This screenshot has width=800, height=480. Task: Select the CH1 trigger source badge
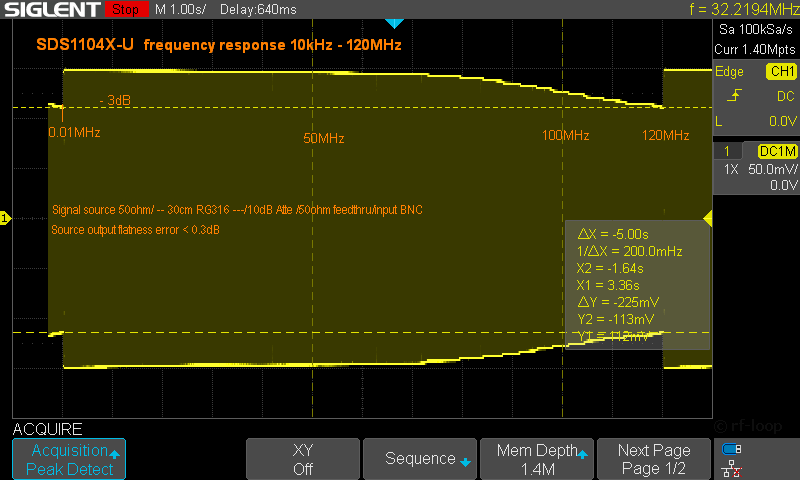pyautogui.click(x=781, y=71)
